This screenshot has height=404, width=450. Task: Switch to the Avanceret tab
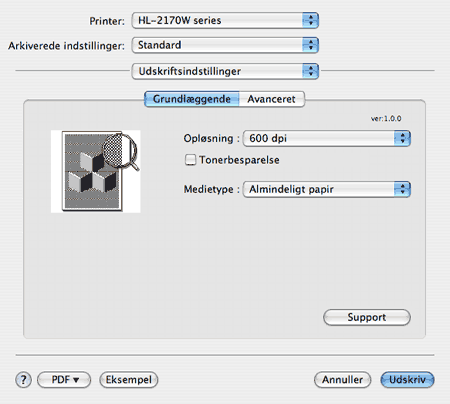coord(272,99)
